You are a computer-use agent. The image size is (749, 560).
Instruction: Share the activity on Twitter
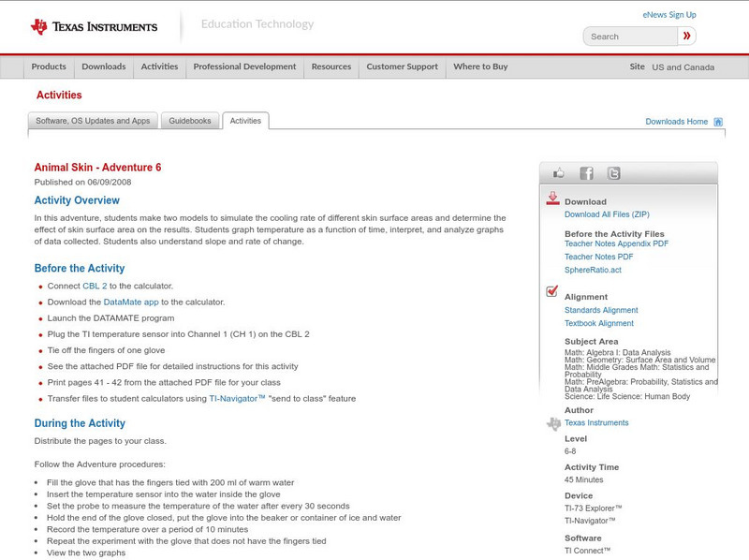point(613,171)
